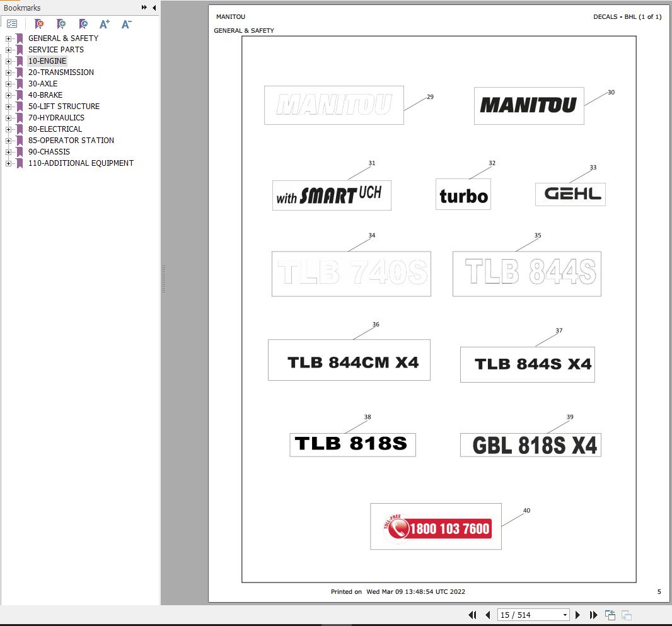Open the 70-HYDRAULICS bookmark

[x=56, y=117]
